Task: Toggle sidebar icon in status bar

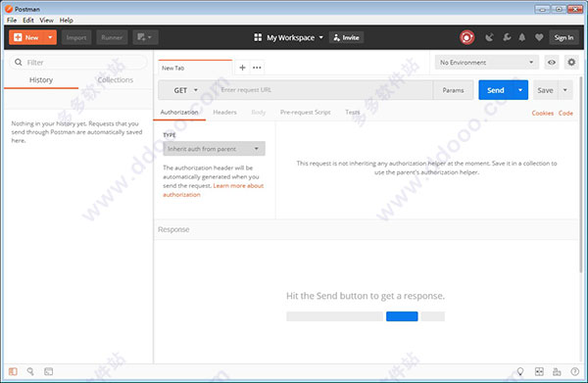Action: tap(13, 371)
